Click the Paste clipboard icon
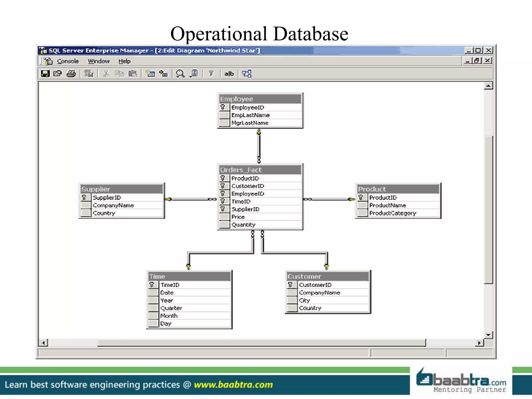Viewport: 532px width, 399px height. point(133,74)
